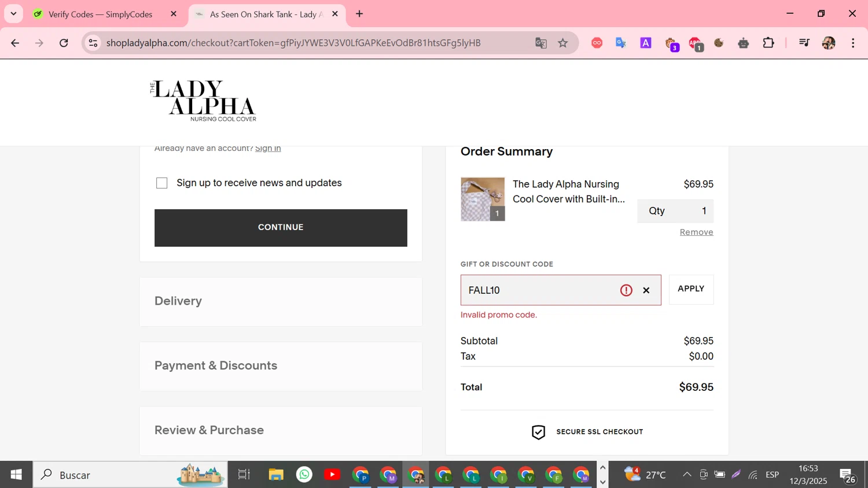Expand the Payment & Discounts section
This screenshot has height=488, width=868.
(x=281, y=366)
